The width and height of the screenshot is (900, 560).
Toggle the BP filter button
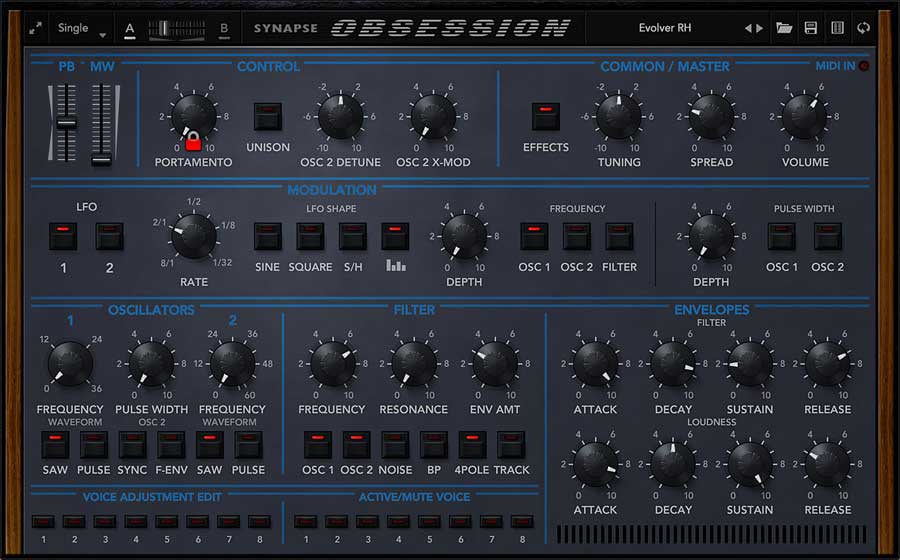pos(434,445)
